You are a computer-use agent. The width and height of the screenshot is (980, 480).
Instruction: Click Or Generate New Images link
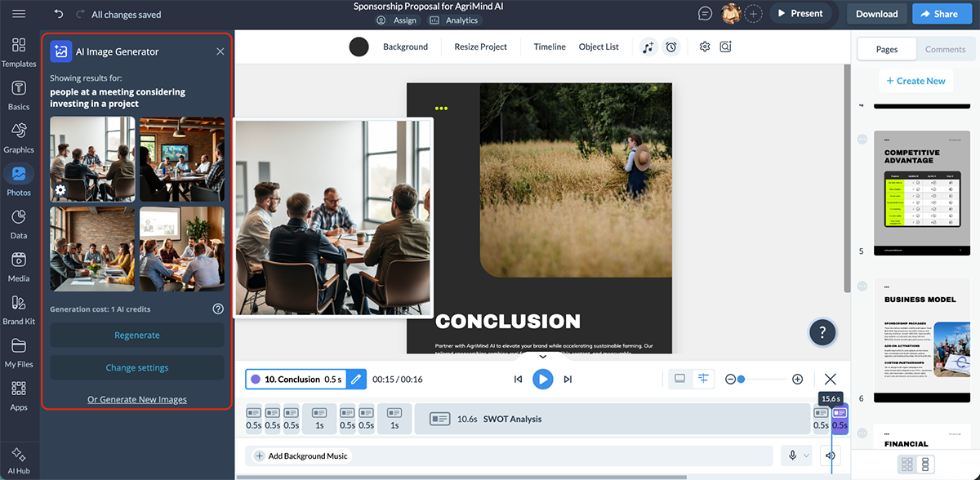[136, 399]
